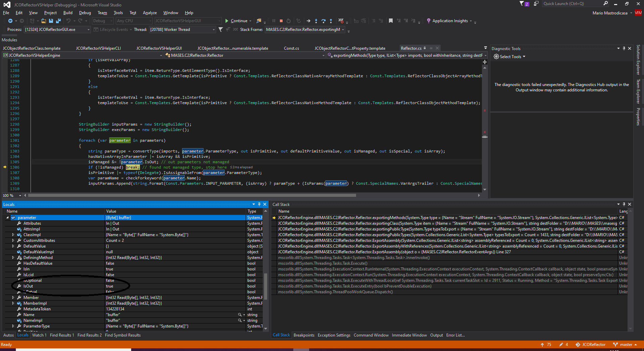This screenshot has width=644, height=351.
Task: Select the Step Into icon
Action: point(316,21)
